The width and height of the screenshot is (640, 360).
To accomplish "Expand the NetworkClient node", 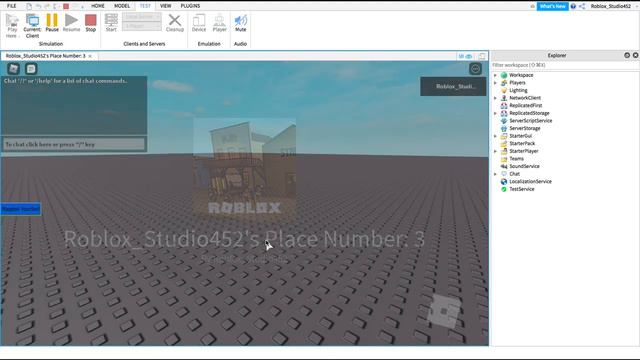I will (496, 98).
